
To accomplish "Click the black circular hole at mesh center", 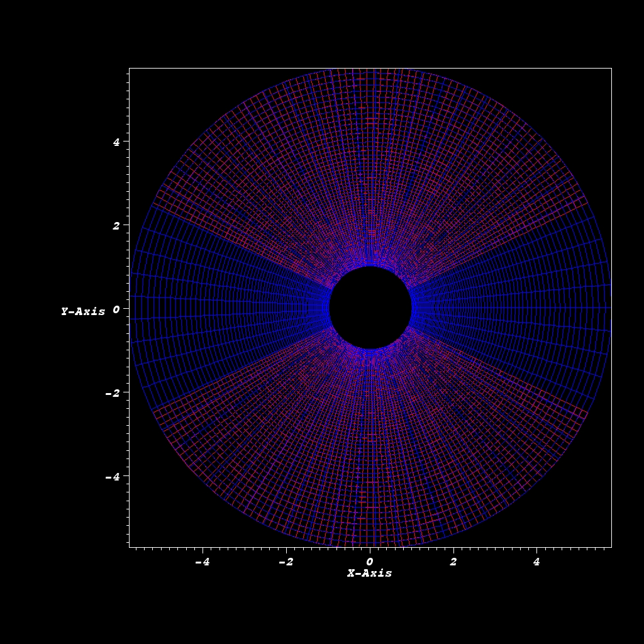I will click(x=370, y=308).
